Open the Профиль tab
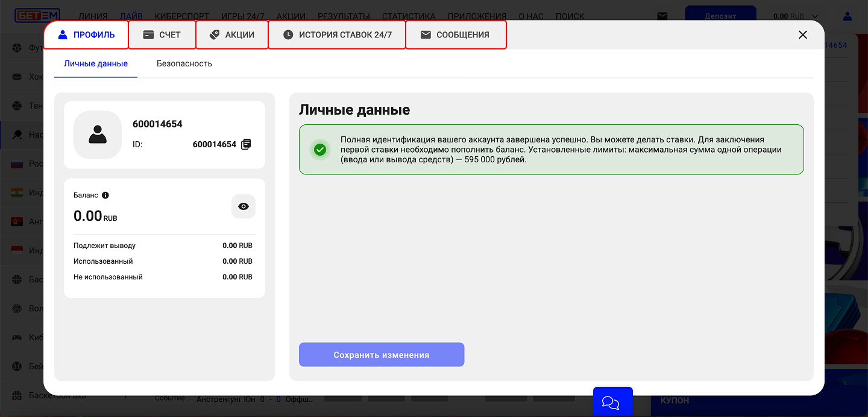 click(x=86, y=35)
